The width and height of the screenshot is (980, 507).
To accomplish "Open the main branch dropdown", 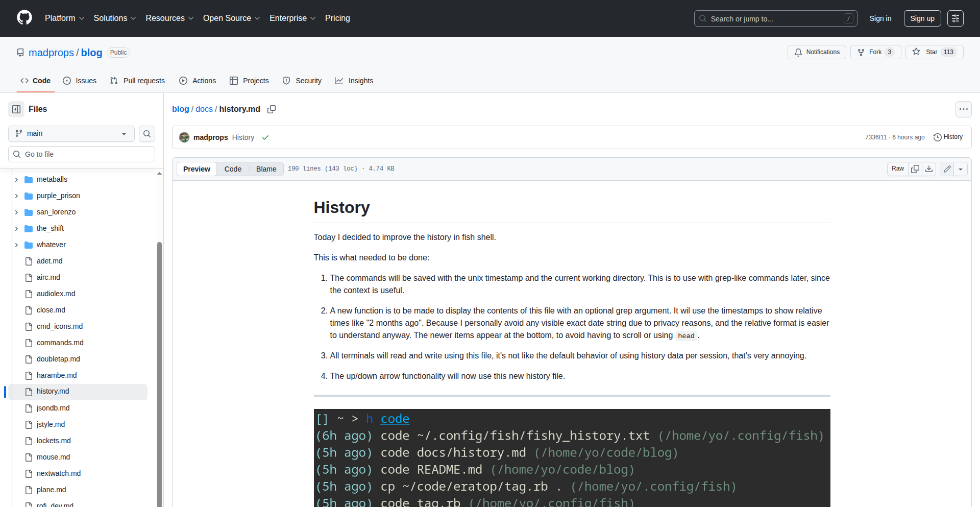I will (x=71, y=134).
